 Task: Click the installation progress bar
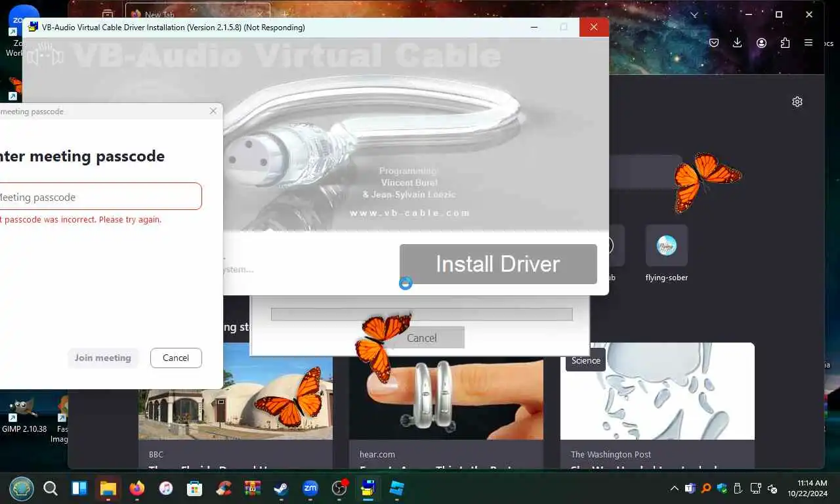[x=422, y=314]
